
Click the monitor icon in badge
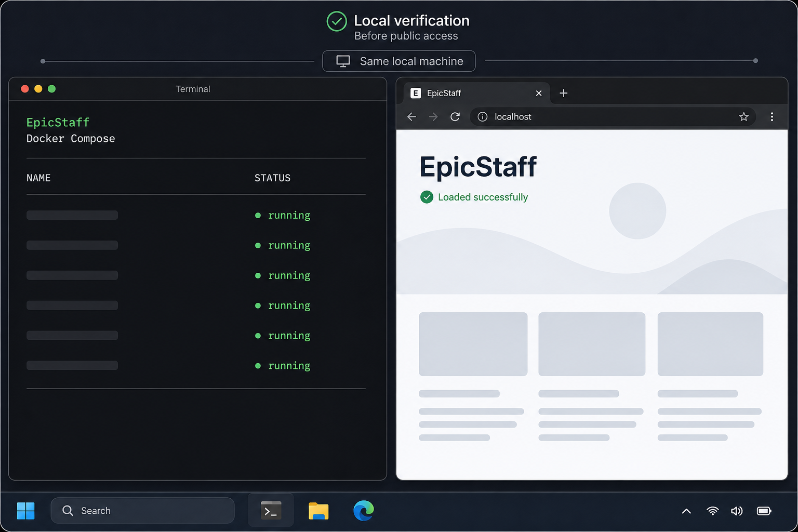[343, 61]
